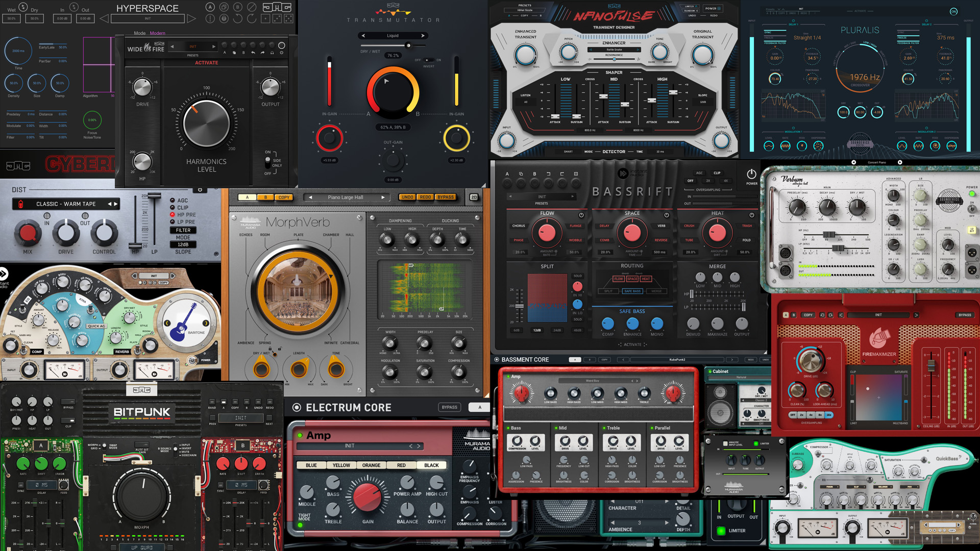980x551 pixels.
Task: Toggle the FLOW section power icon
Action: click(581, 215)
